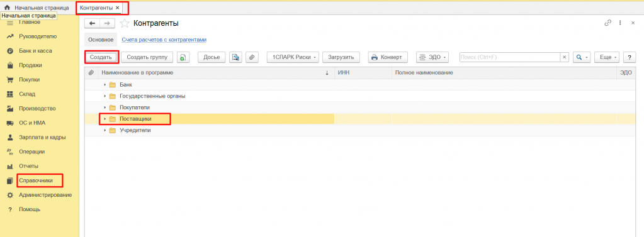Viewport: 644px width, 237px height.
Task: Expand the Учредители folder
Action: tap(105, 130)
